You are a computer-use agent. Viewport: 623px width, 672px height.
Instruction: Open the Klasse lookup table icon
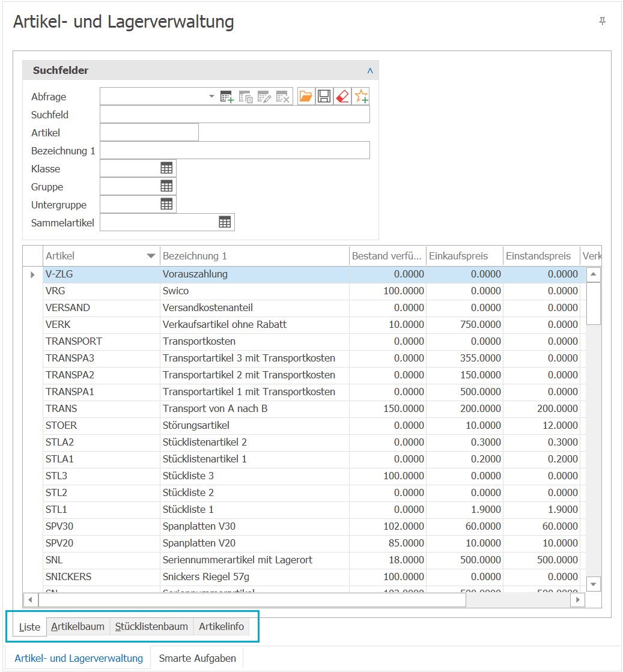166,168
